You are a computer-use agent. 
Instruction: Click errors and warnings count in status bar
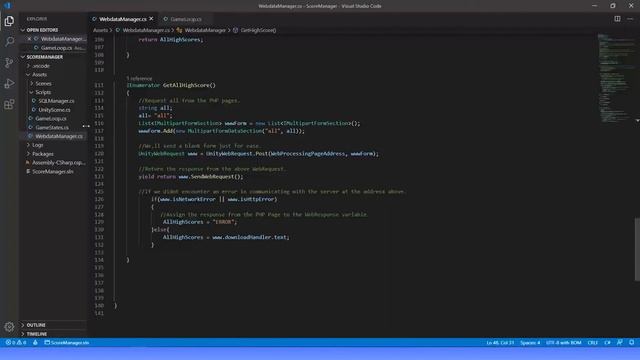point(16,342)
